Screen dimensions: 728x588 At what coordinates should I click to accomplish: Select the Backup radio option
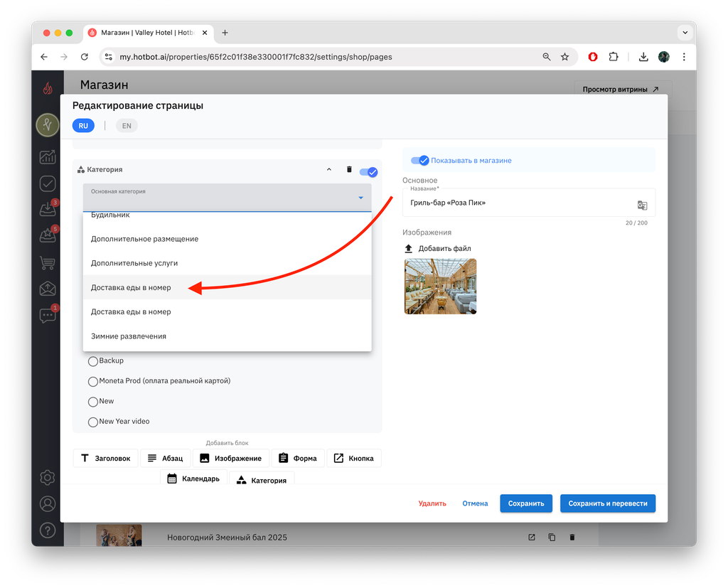(x=93, y=361)
